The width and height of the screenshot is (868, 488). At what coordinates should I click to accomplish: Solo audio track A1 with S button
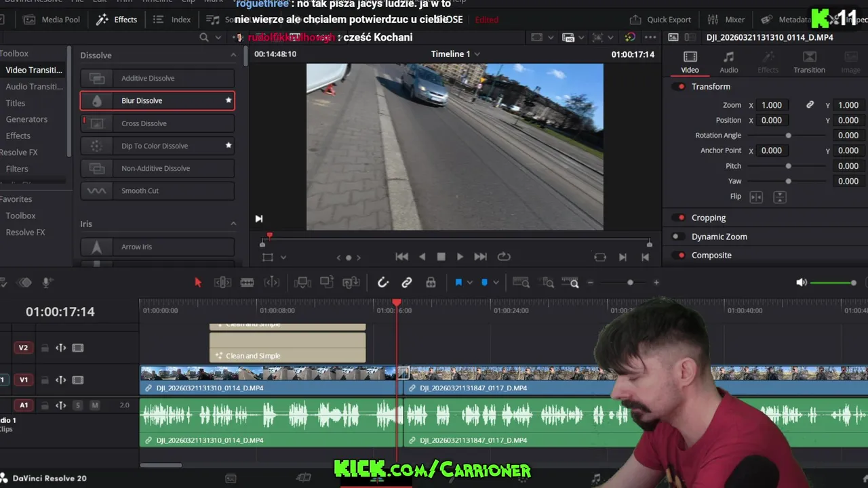coord(78,405)
